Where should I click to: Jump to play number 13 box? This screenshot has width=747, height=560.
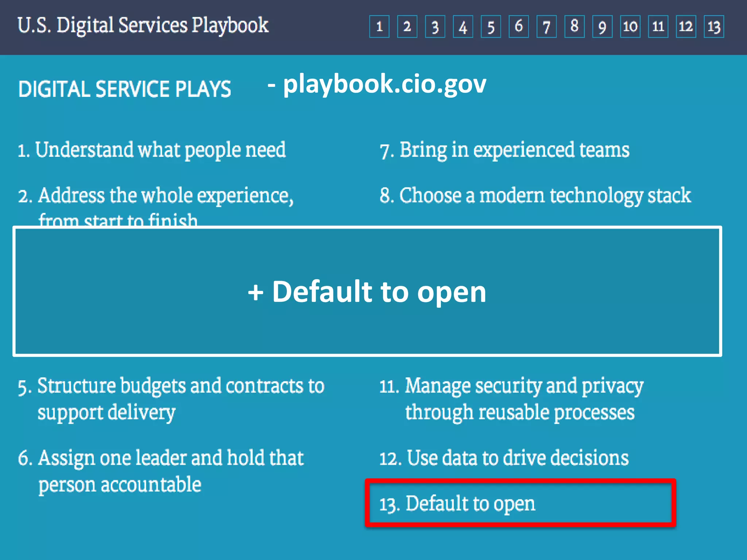(714, 27)
